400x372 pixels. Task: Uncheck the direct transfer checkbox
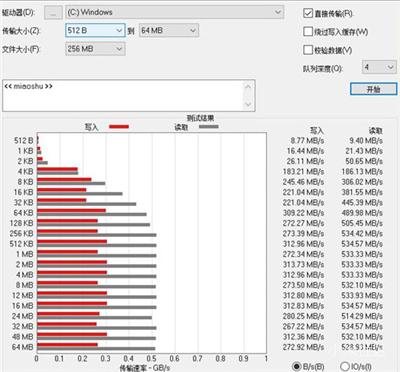pyautogui.click(x=308, y=13)
